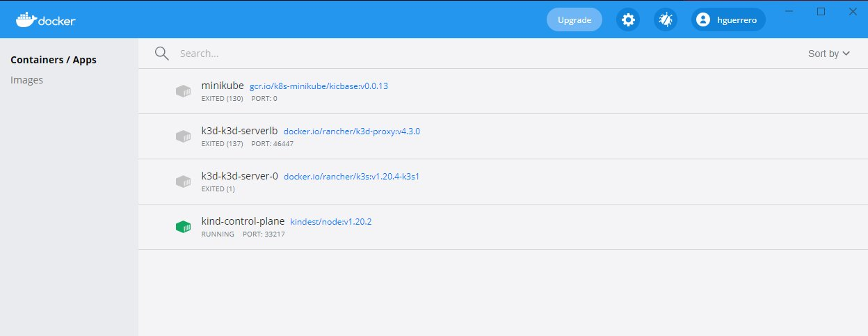
Task: Open the hguerrero account menu
Action: [728, 19]
